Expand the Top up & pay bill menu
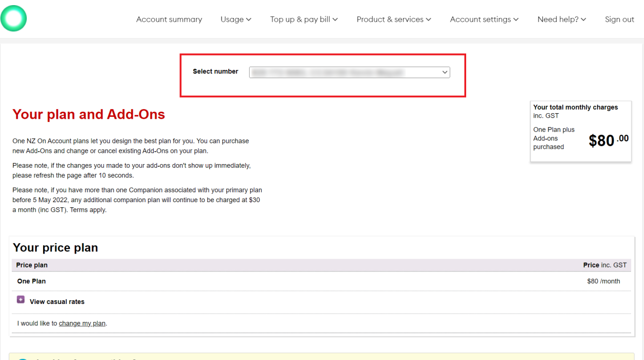Image resolution: width=644 pixels, height=360 pixels. click(304, 20)
